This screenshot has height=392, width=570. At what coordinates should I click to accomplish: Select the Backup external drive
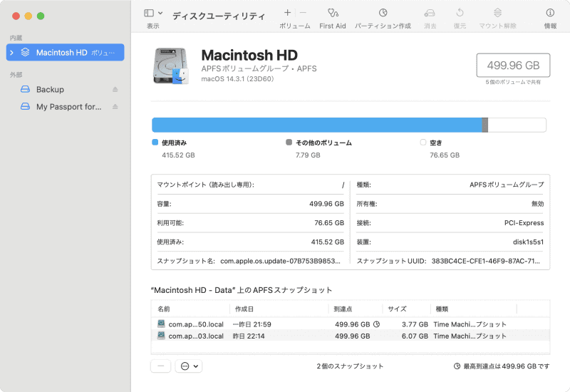click(x=50, y=90)
